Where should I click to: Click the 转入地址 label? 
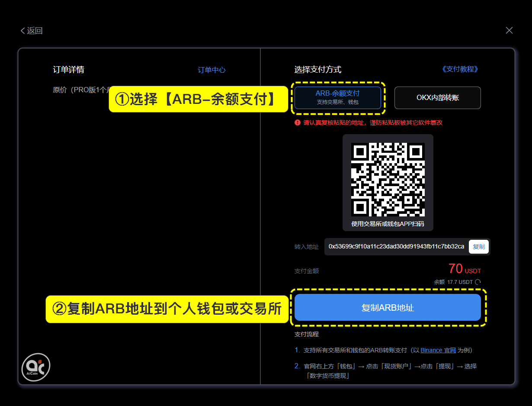point(307,247)
